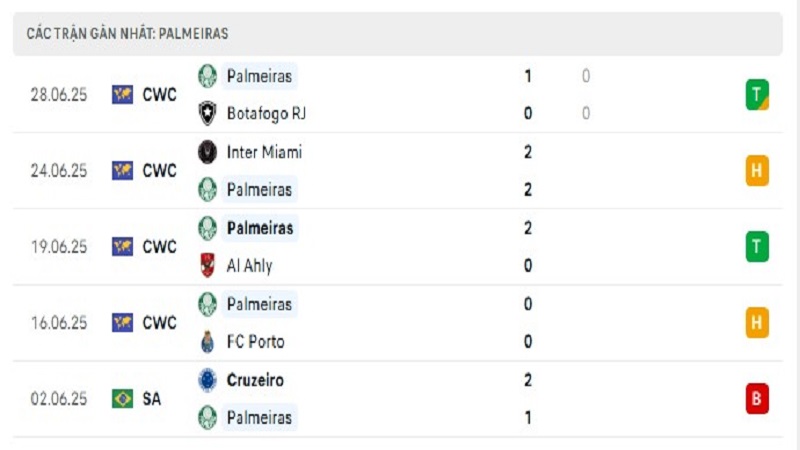Viewport: 800px width, 450px height.
Task: Click the Botafogo RJ club crest
Action: (207, 113)
